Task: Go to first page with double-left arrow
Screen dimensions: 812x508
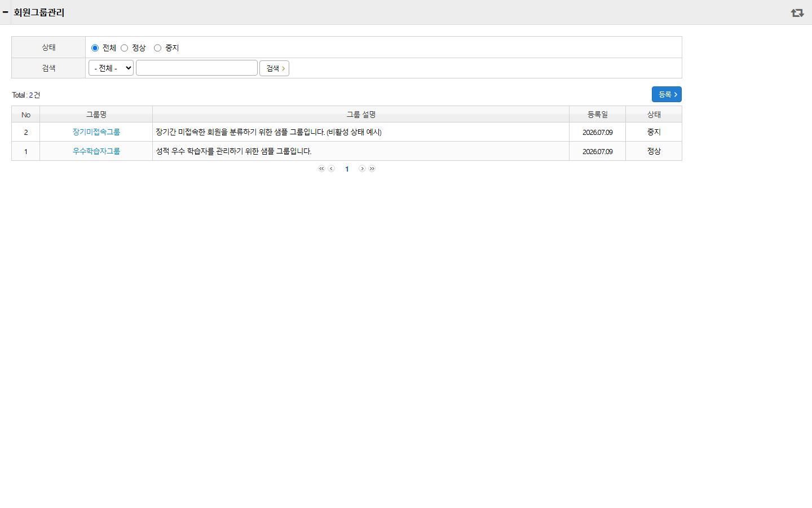Action: pos(321,169)
